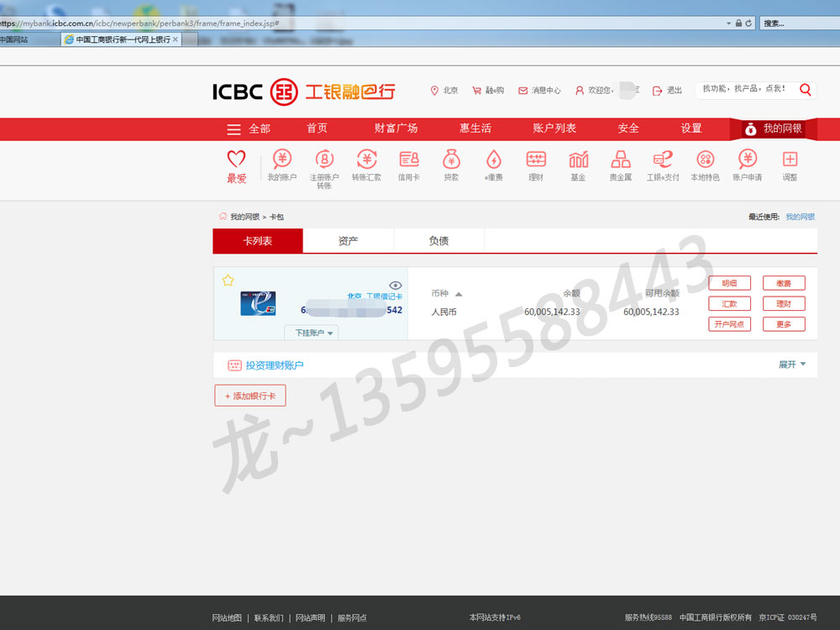This screenshot has height=630, width=840.
Task: Open the 本地特色 icon
Action: click(705, 159)
